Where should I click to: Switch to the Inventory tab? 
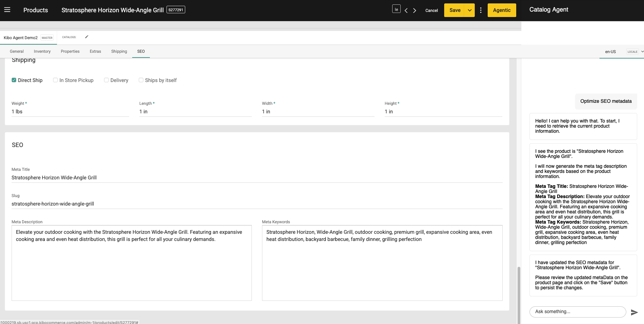point(42,51)
